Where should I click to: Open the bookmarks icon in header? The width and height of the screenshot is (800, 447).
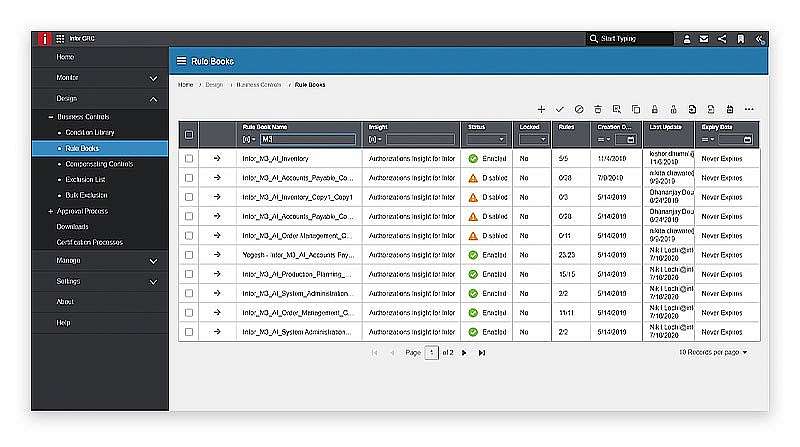(x=740, y=38)
